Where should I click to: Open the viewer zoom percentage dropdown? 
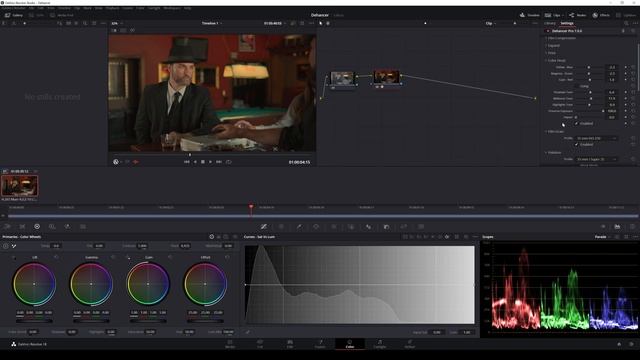(x=117, y=23)
